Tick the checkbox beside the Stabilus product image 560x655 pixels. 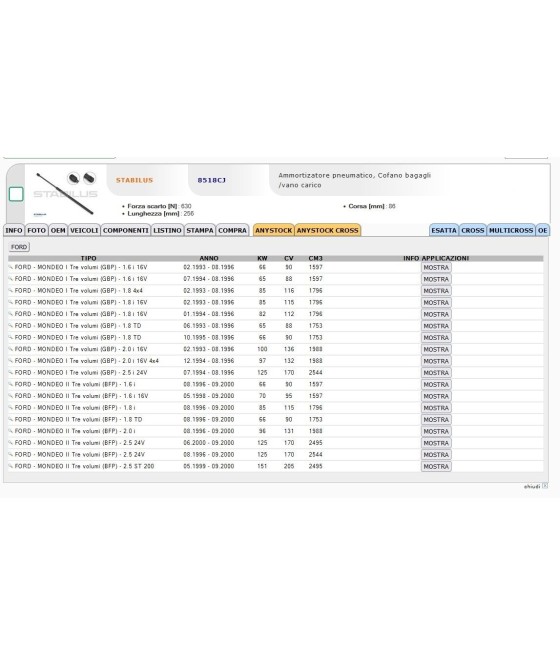(x=16, y=194)
